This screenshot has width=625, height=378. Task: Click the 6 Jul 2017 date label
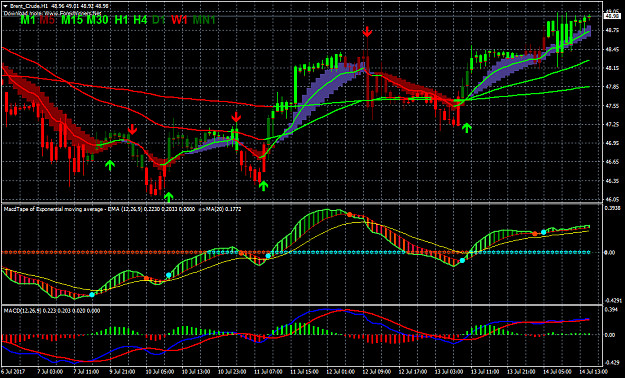[13, 372]
